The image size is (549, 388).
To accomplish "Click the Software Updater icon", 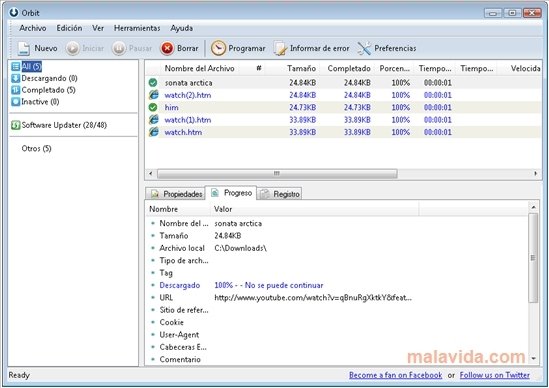I will tap(15, 125).
